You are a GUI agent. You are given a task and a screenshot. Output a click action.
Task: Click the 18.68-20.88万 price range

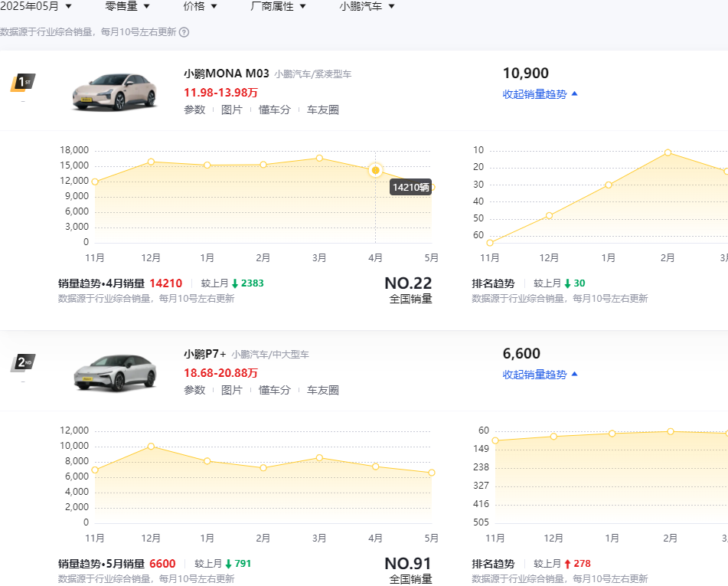tap(220, 373)
